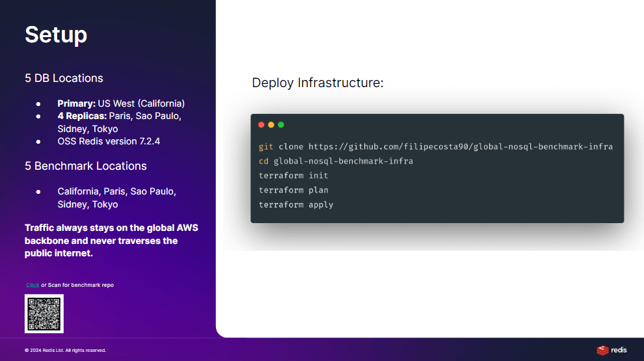Click the 'terraform apply' command line
644x361 pixels.
click(x=296, y=204)
